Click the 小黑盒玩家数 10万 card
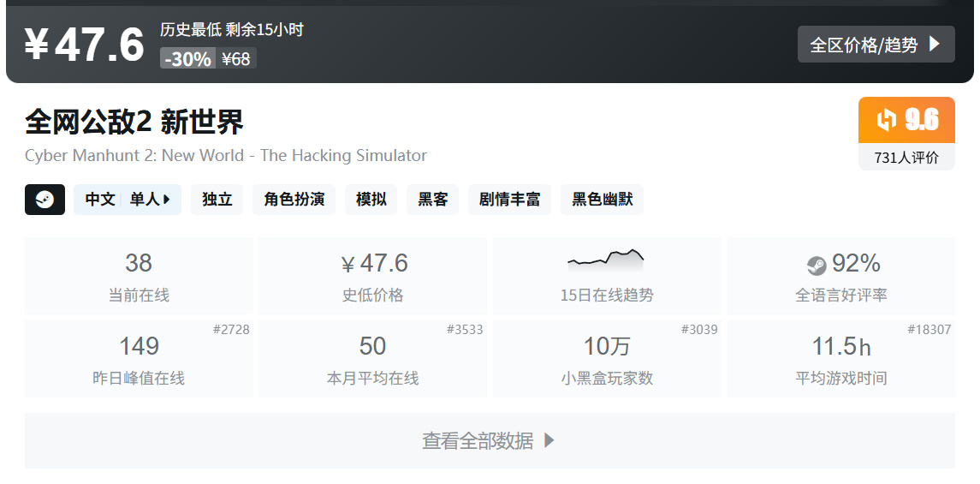 607,359
